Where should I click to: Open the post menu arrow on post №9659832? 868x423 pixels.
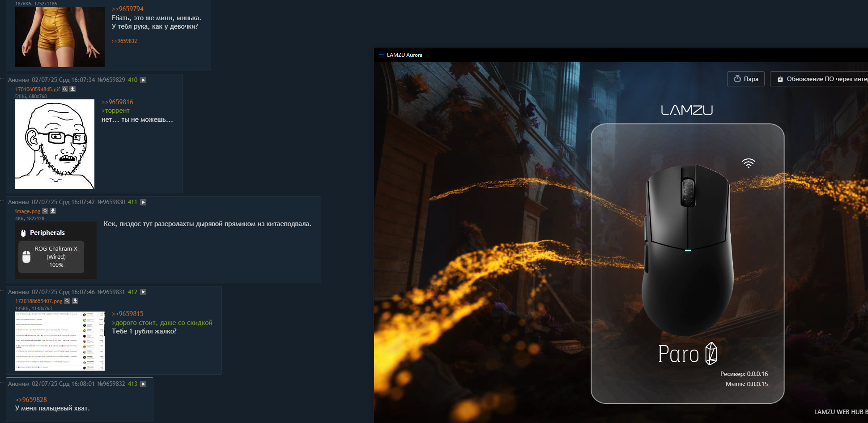click(143, 384)
